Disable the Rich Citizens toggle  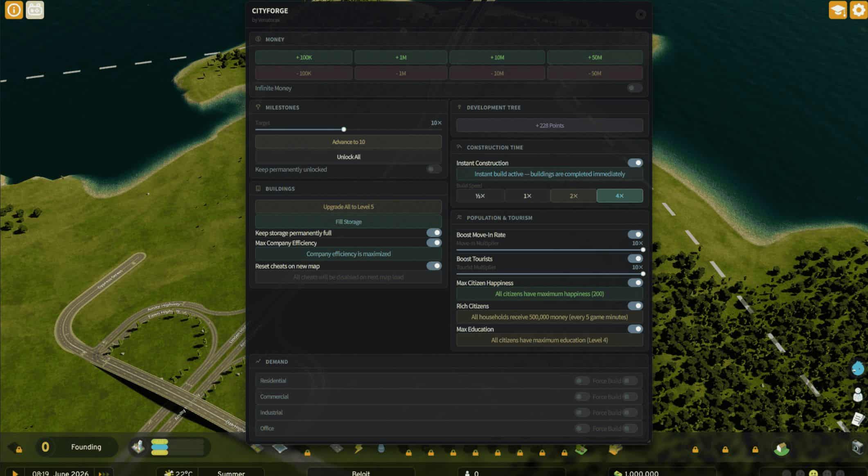635,306
